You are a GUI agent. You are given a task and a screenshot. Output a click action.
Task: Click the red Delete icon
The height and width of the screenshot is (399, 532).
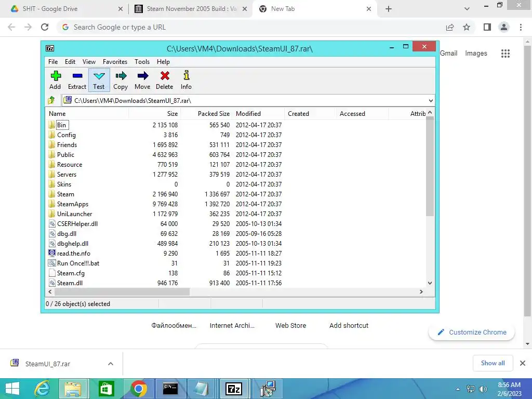coord(165,76)
